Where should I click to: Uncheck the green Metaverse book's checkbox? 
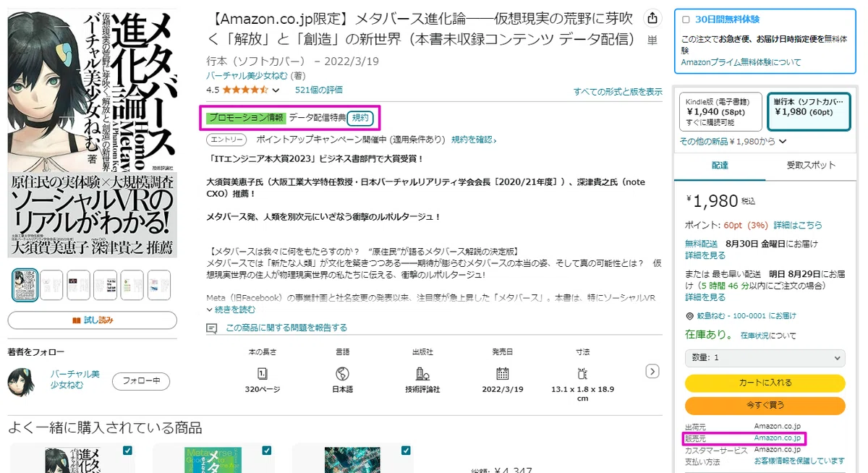tap(267, 450)
